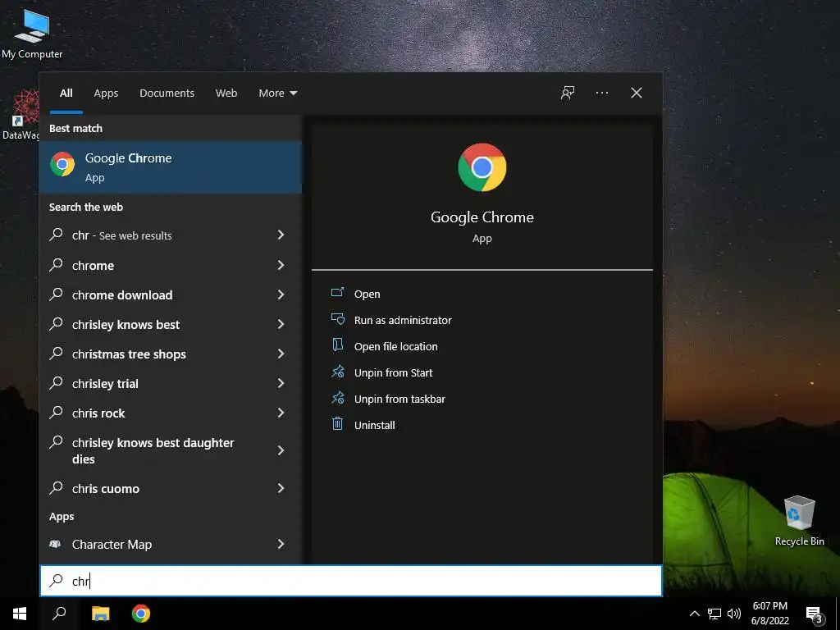Launch Chrome from the taskbar
The height and width of the screenshot is (630, 840).
coord(141,614)
